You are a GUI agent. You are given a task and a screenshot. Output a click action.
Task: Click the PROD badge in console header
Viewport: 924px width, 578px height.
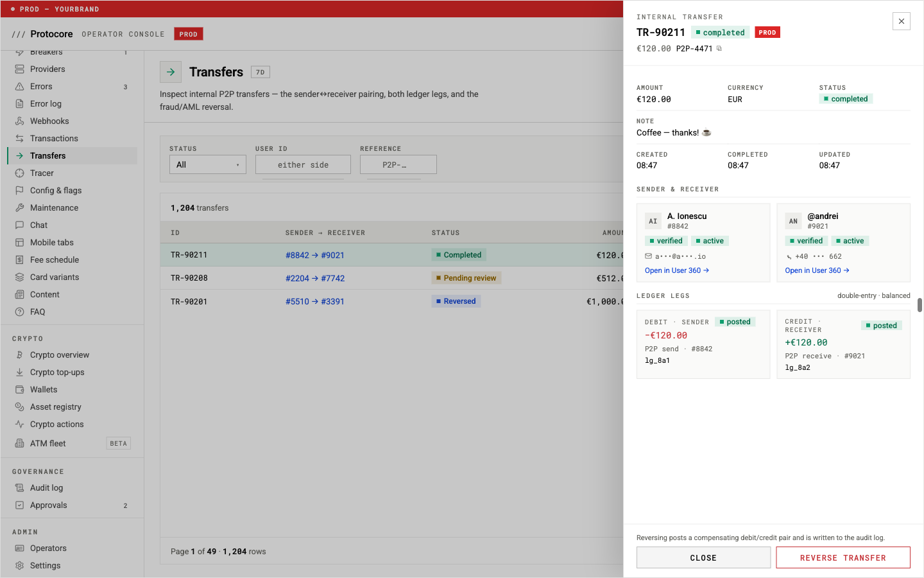pyautogui.click(x=189, y=34)
